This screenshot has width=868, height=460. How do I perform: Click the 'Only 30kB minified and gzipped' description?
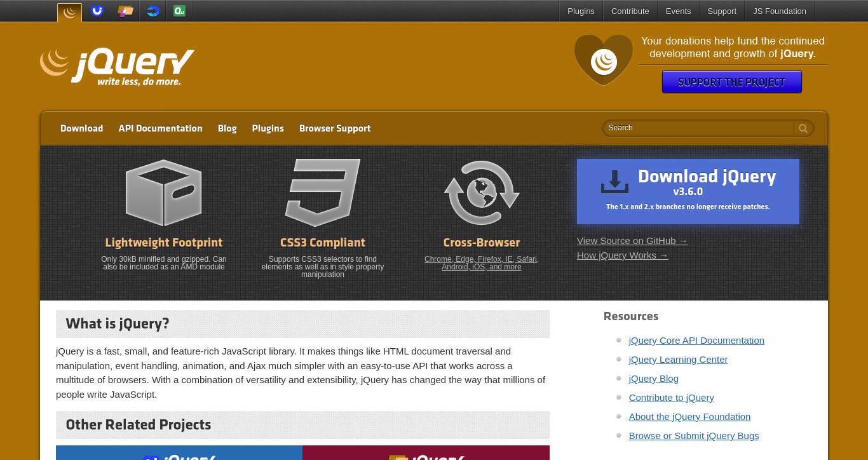(163, 263)
